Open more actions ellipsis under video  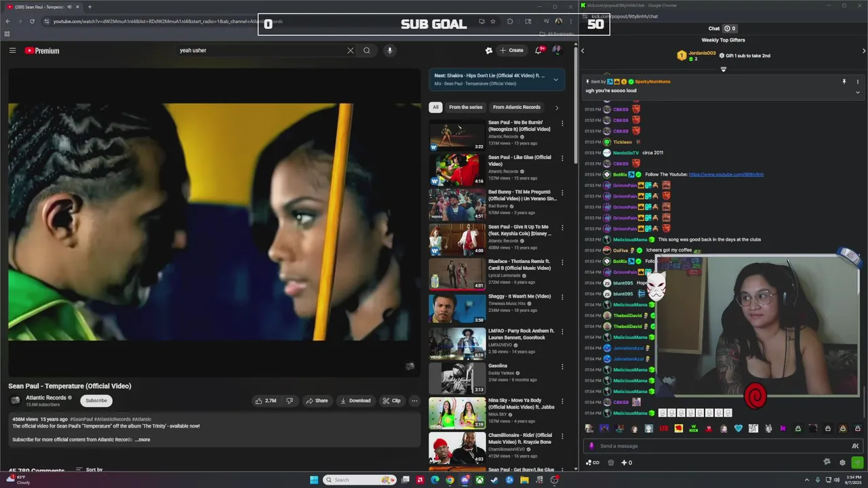tap(414, 401)
